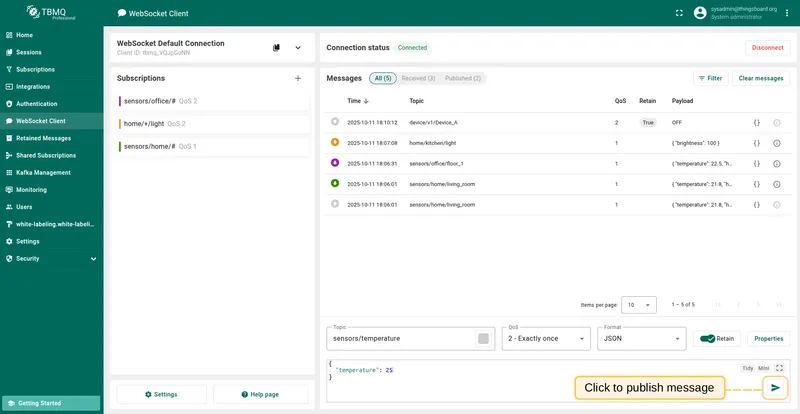Open info icon for sensors/office/floor_1 message
800x414 pixels.
[777, 164]
